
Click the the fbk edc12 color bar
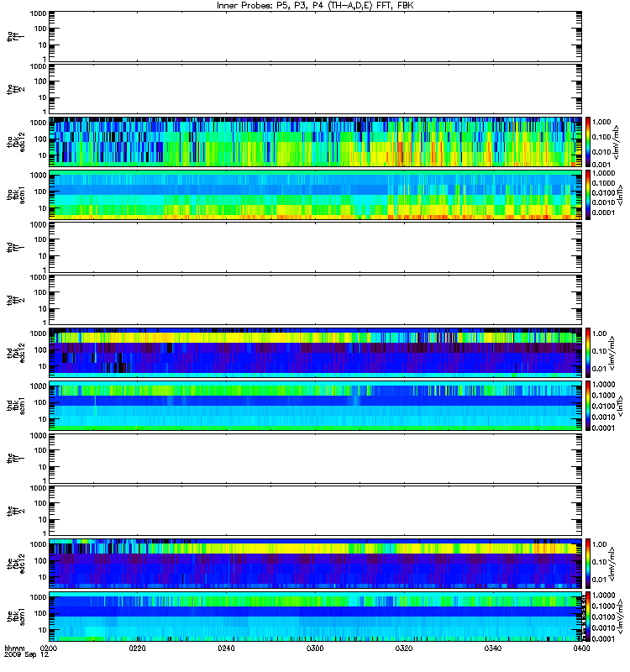(x=588, y=564)
